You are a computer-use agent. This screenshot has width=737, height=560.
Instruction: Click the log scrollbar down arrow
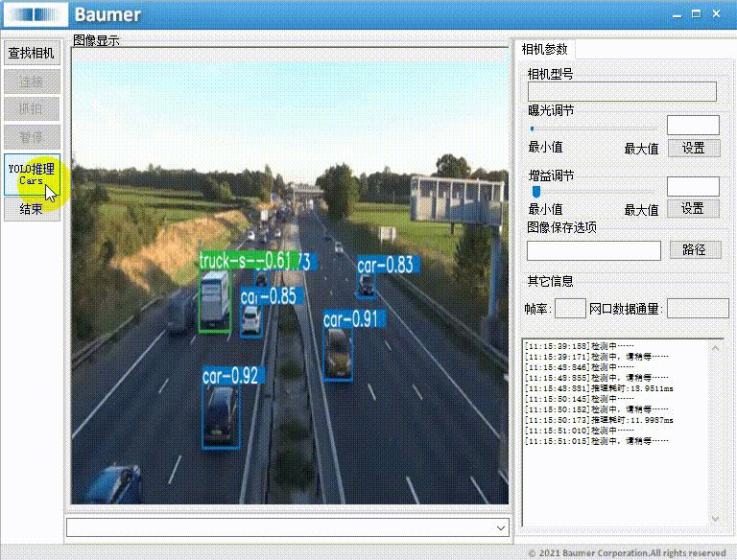[715, 519]
